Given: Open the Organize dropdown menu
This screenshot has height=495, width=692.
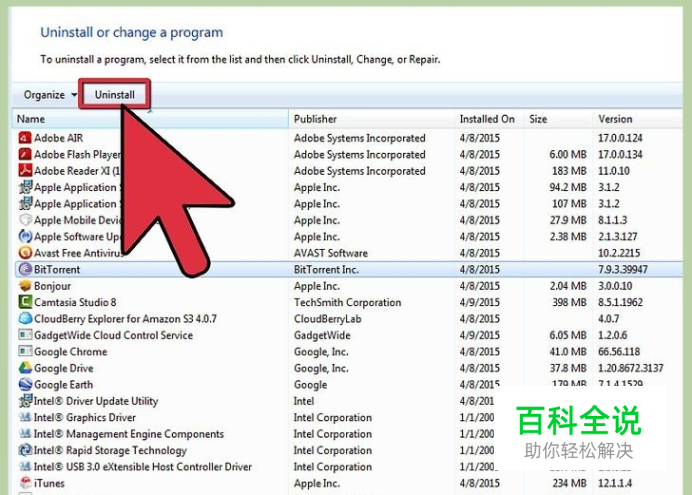Looking at the screenshot, I should pos(50,95).
